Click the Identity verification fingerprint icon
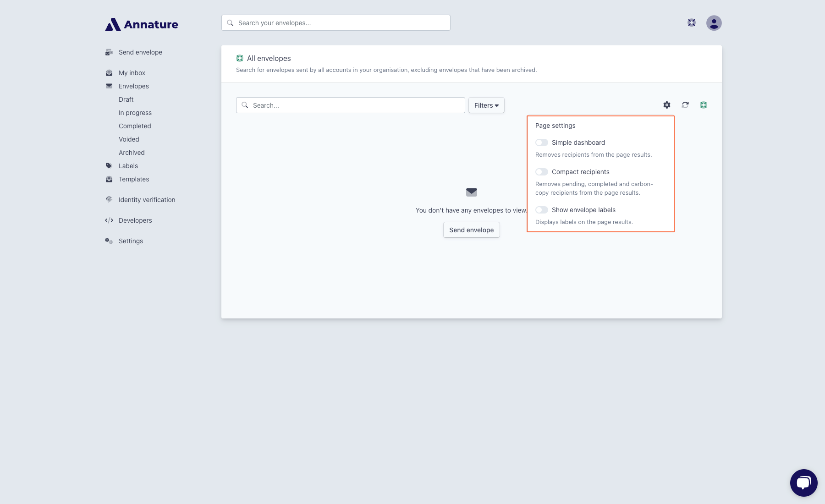The width and height of the screenshot is (825, 504). point(109,200)
